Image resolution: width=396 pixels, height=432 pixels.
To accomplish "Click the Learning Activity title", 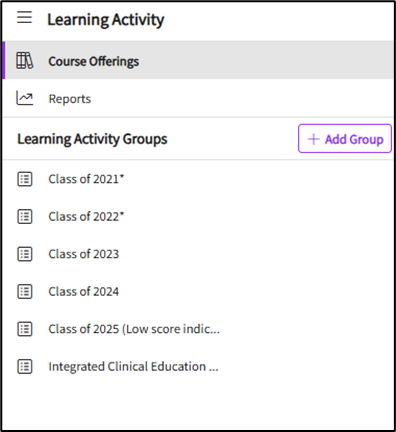I will point(106,20).
